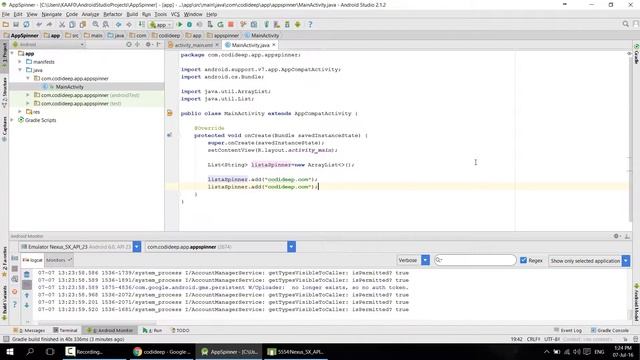
Task: Open the Gradle Console
Action: point(610,330)
